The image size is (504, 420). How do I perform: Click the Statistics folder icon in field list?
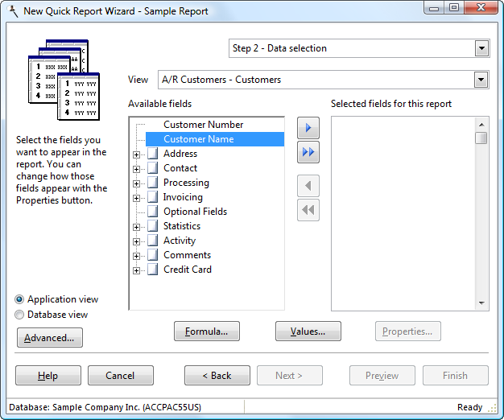(x=151, y=227)
